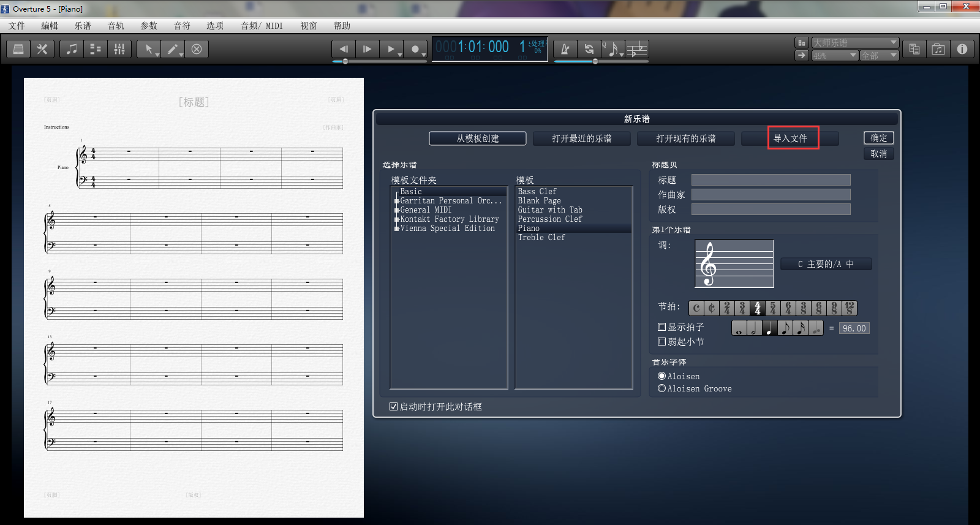Choose eighth note as beat unit
The image size is (980, 525).
785,328
